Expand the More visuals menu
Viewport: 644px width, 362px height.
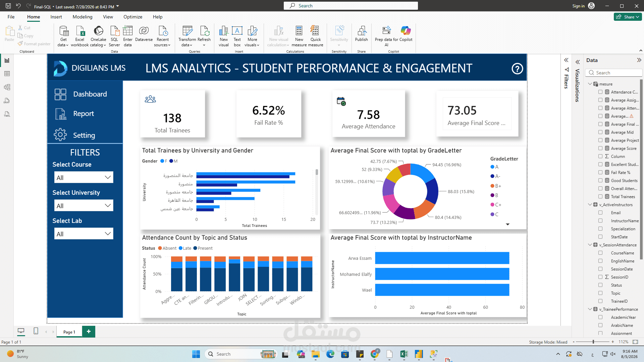(x=252, y=36)
